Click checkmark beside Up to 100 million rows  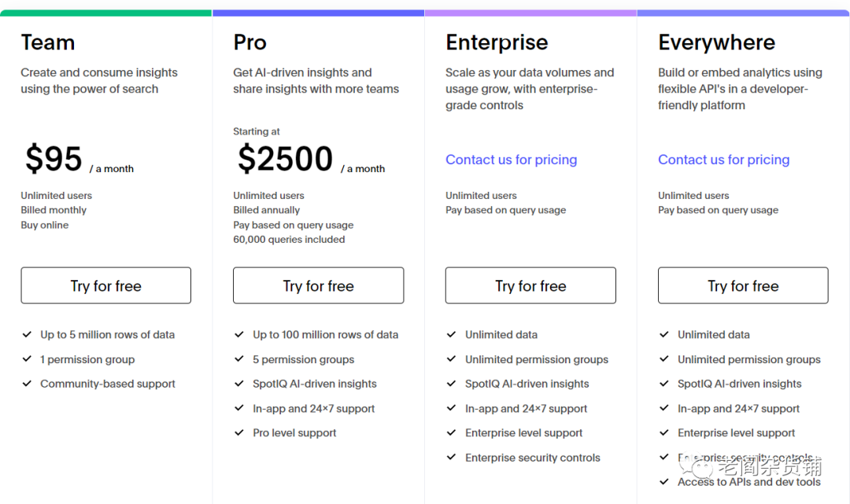(x=239, y=334)
